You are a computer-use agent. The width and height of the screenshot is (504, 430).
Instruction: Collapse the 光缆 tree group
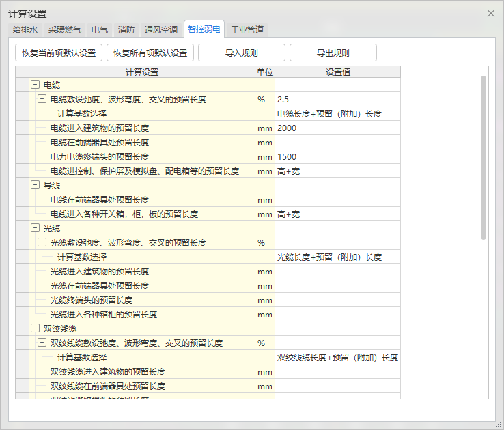(x=35, y=229)
